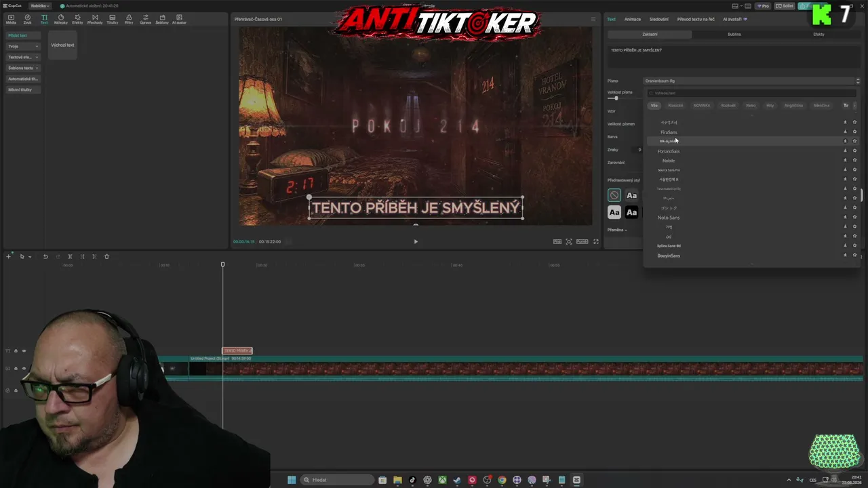Viewport: 868px width, 488px height.
Task: Toggle visibility of the text track
Action: [x=24, y=350]
